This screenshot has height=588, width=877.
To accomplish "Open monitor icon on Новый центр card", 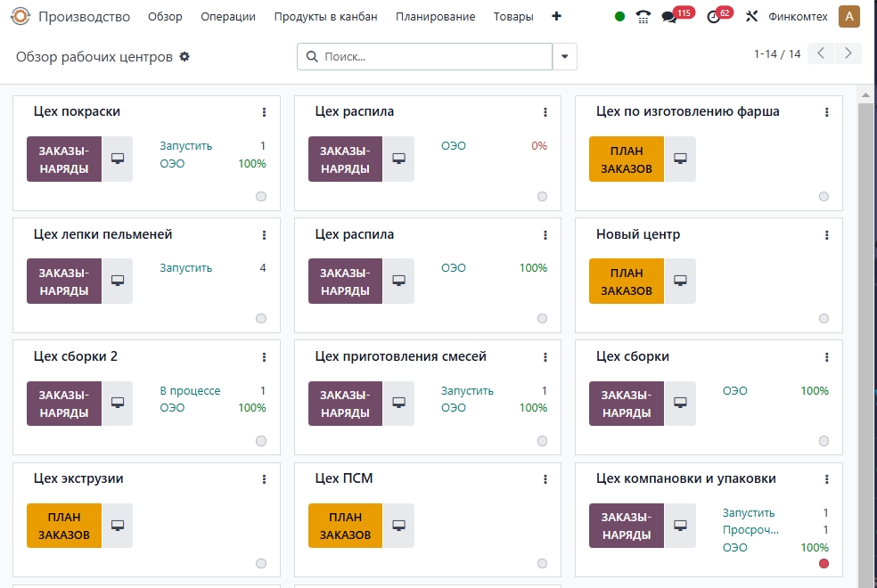I will pyautogui.click(x=680, y=281).
